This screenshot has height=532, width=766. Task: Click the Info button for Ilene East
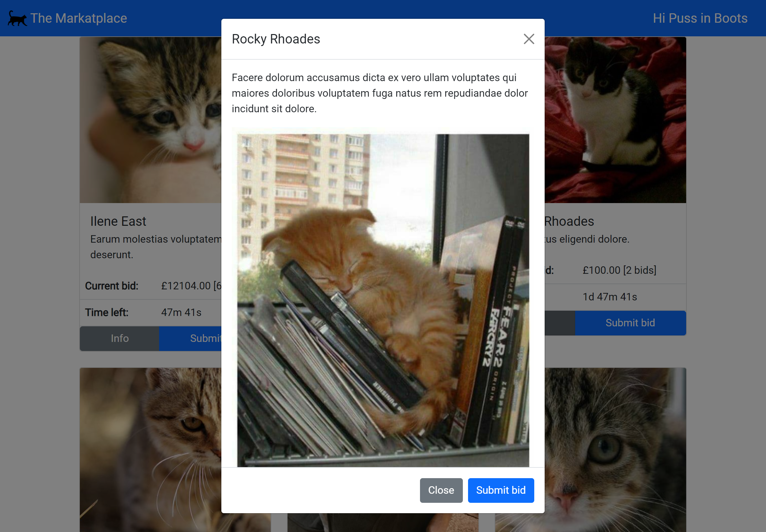(119, 338)
